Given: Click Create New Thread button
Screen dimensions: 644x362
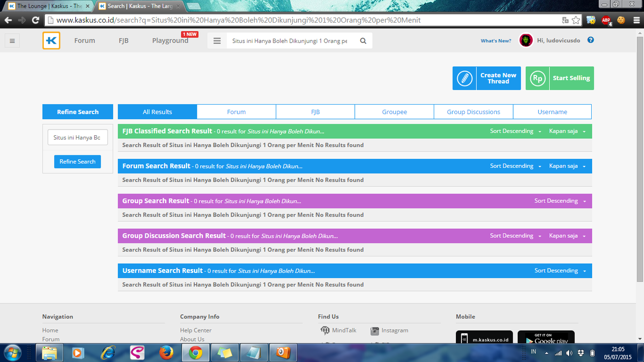Looking at the screenshot, I should click(x=487, y=78).
